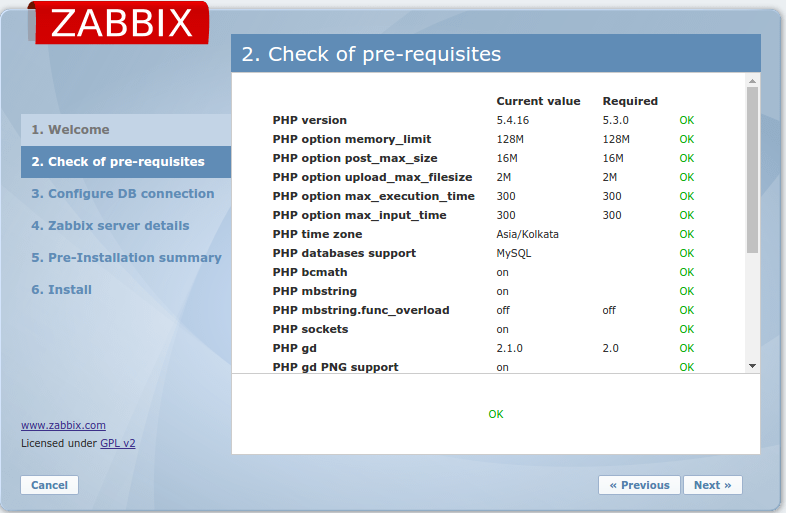Click the required 'off' value for mbstring.func_overload
The width and height of the screenshot is (786, 513).
pyautogui.click(x=609, y=310)
